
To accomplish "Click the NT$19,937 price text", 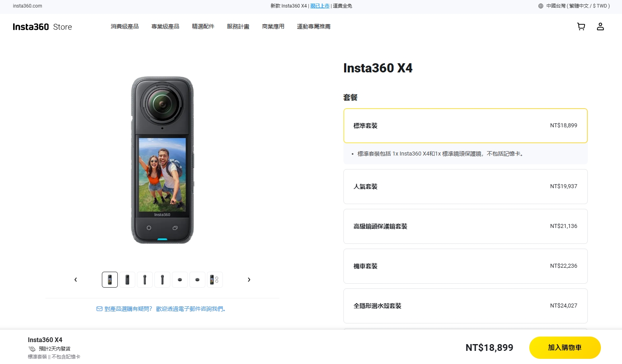I will (564, 186).
